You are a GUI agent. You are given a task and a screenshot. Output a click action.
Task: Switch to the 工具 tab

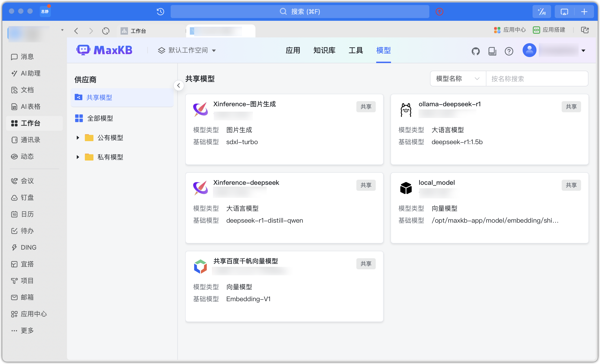tap(355, 50)
